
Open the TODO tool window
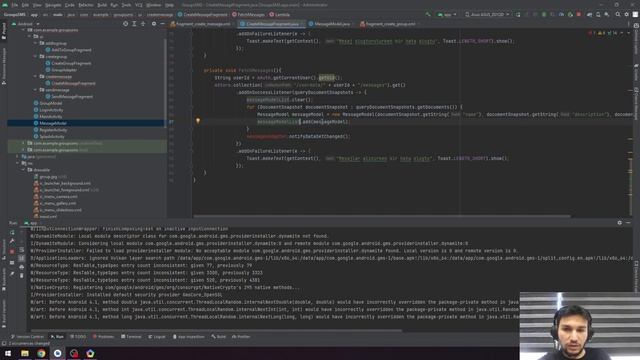[78, 337]
